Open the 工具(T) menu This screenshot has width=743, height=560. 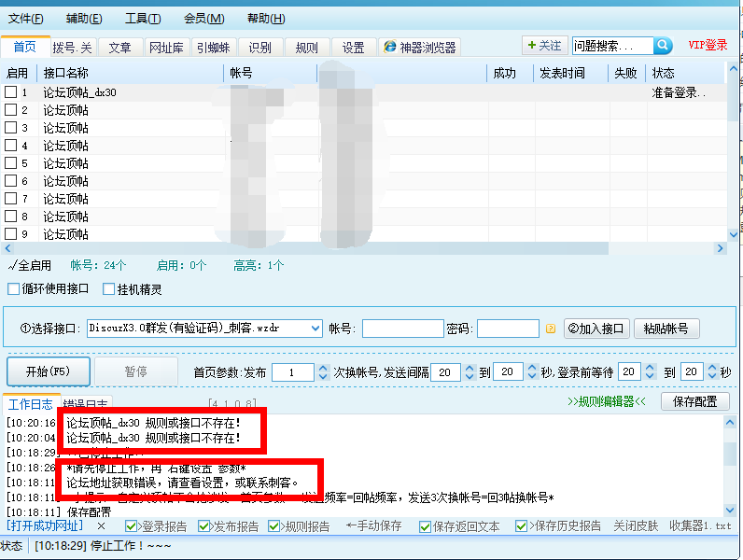[x=142, y=18]
